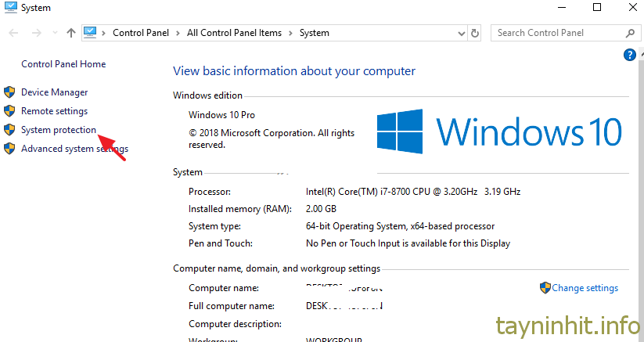Expand chevron after Control Panel breadcrumb
The image size is (644, 342).
pyautogui.click(x=180, y=33)
